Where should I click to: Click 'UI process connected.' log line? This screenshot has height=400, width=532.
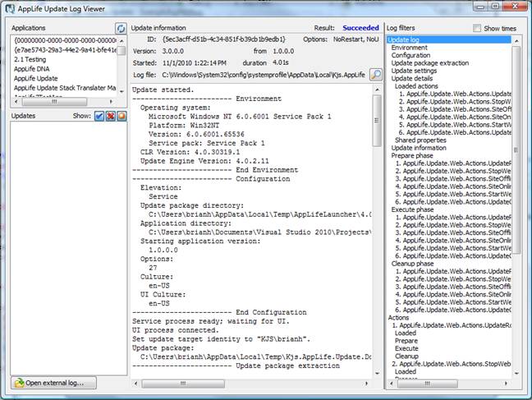pos(176,330)
